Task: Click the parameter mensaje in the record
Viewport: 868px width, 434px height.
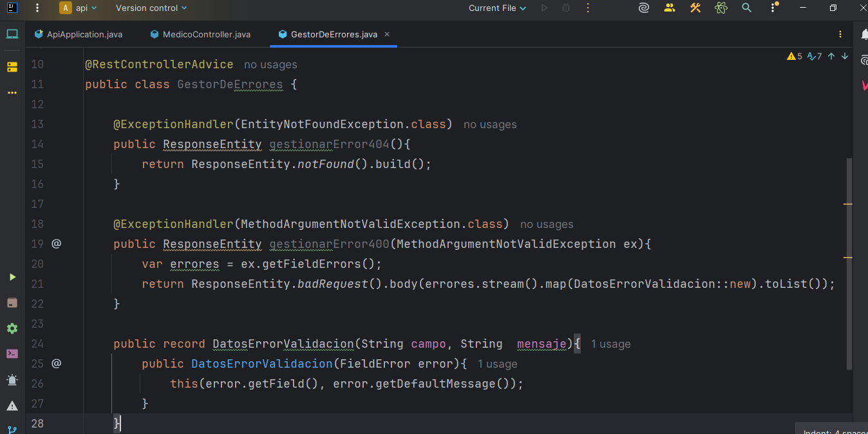Action: pyautogui.click(x=542, y=344)
